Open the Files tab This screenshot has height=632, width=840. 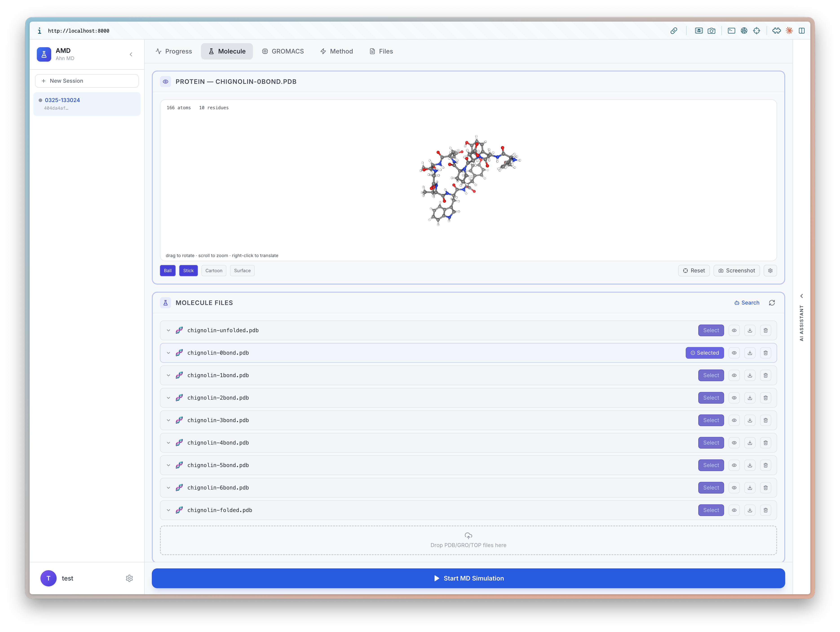pos(381,51)
